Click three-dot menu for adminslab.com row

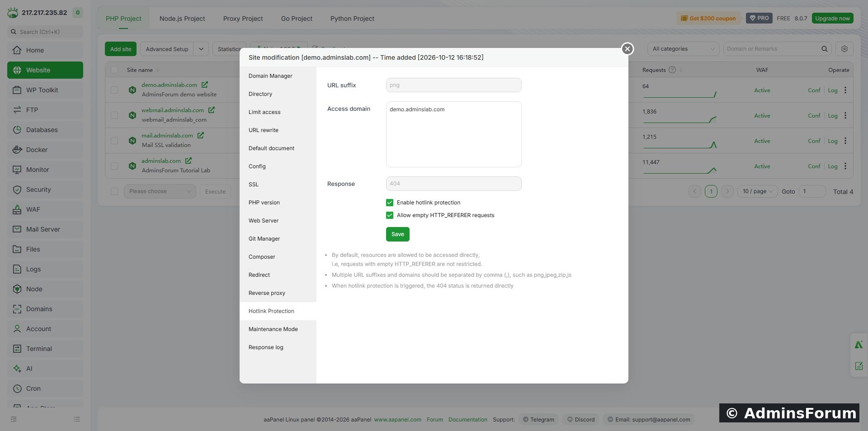click(845, 166)
